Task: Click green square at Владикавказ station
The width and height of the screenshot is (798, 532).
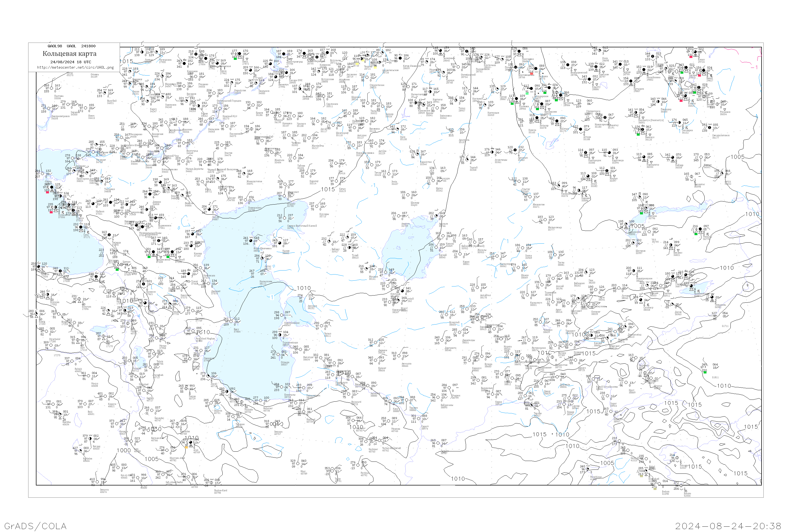Action: (x=149, y=257)
